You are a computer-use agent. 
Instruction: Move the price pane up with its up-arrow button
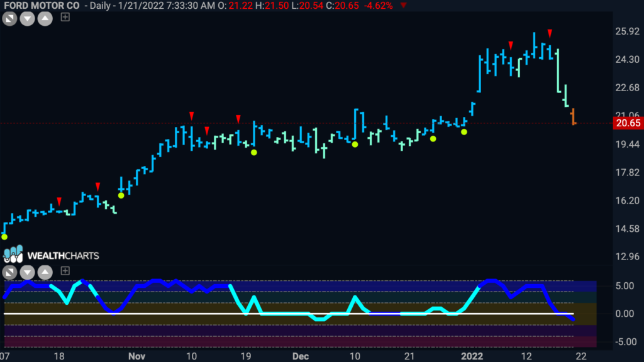45,18
